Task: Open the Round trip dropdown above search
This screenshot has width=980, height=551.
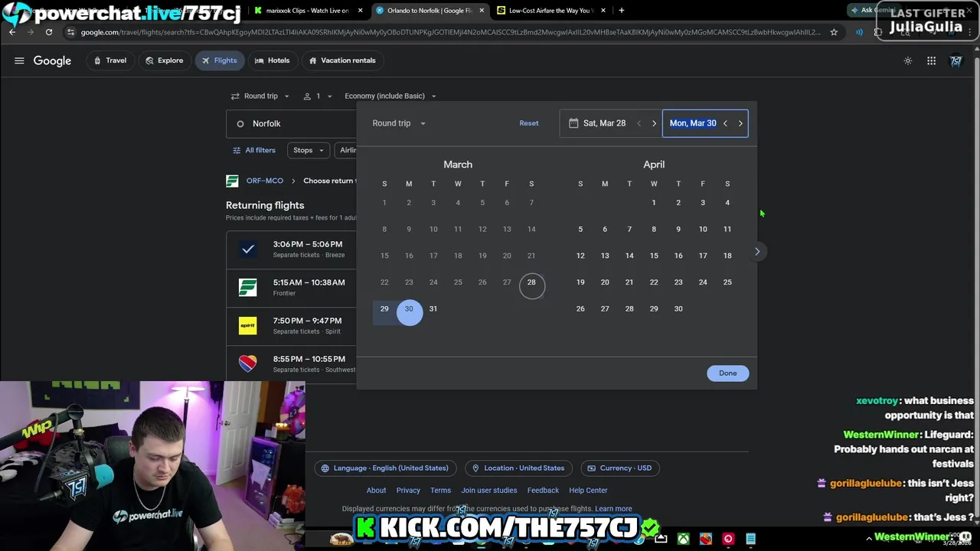Action: click(x=260, y=96)
